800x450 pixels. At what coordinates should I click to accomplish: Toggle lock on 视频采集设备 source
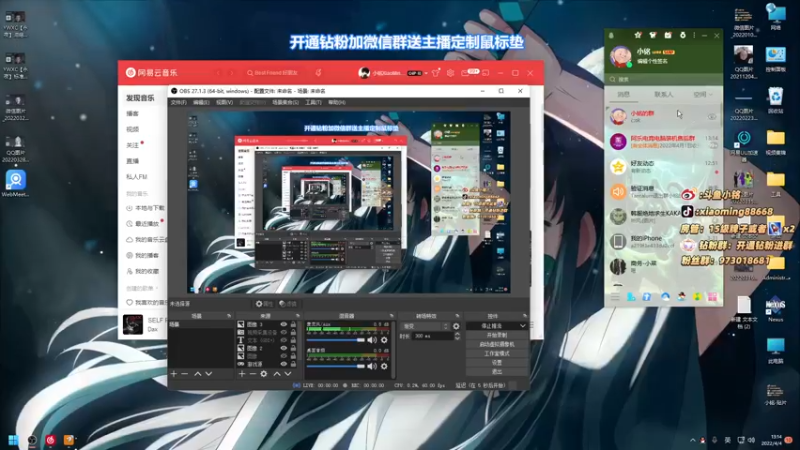tap(293, 332)
